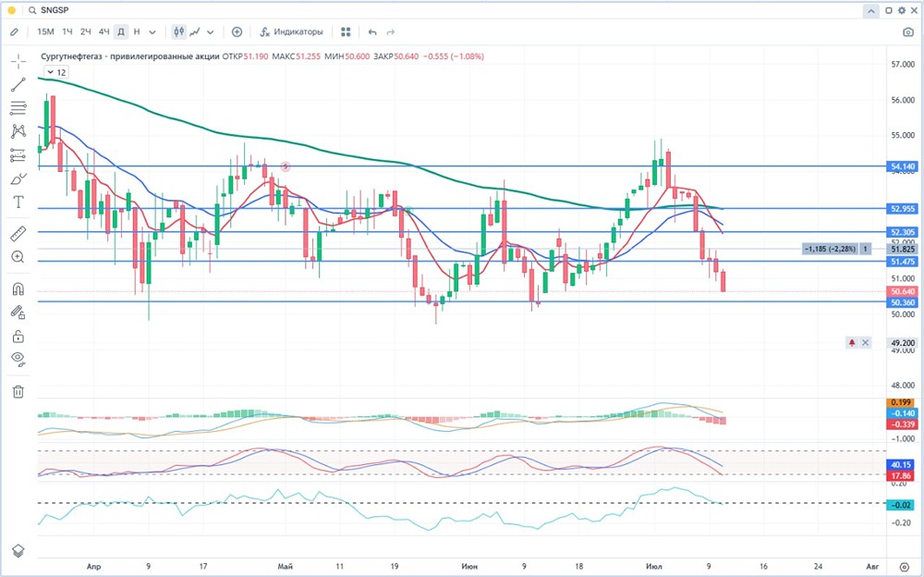This screenshot has height=577, width=924.
Task: Pick the ruler measurement tool
Action: 18,233
